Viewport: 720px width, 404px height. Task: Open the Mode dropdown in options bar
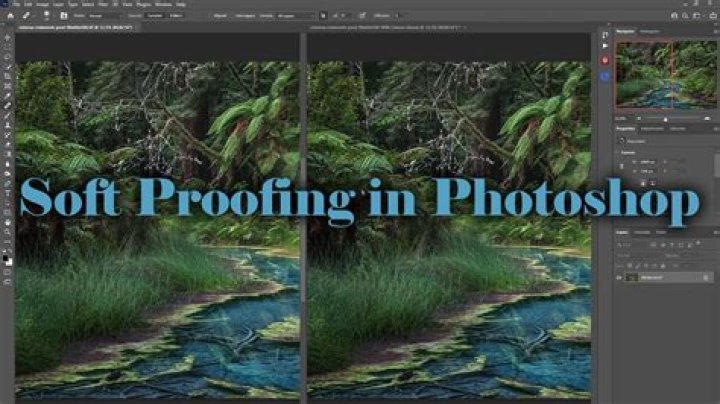coord(104,16)
